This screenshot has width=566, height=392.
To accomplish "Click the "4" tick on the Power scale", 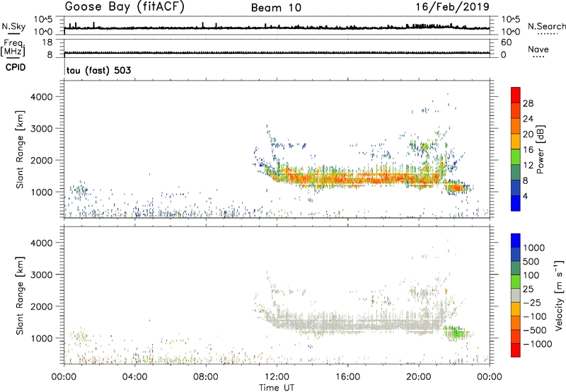I will [x=525, y=196].
